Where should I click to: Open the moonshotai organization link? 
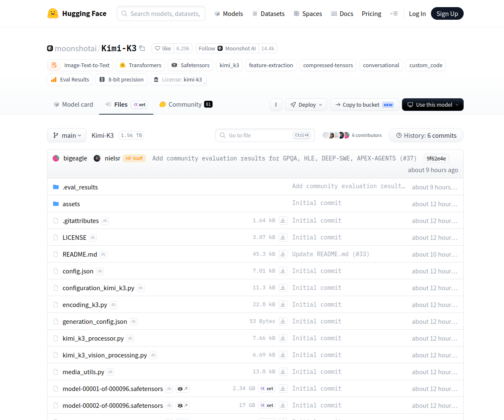[76, 48]
